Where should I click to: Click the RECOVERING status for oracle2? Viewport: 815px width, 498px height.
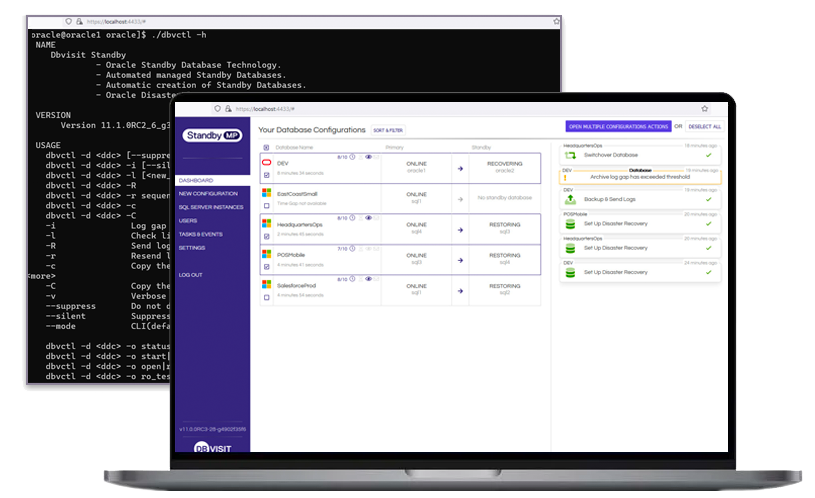[x=504, y=164]
